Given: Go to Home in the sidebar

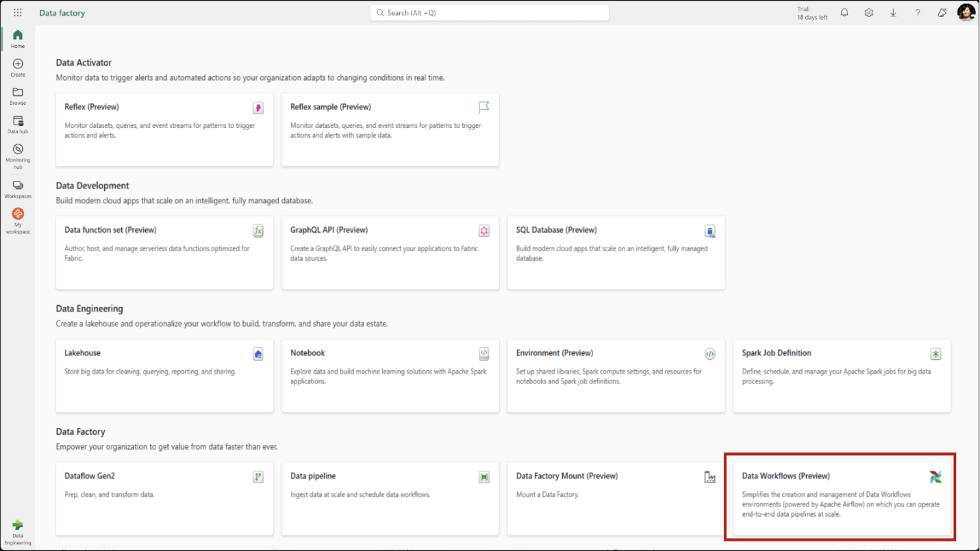Looking at the screenshot, I should click(18, 39).
